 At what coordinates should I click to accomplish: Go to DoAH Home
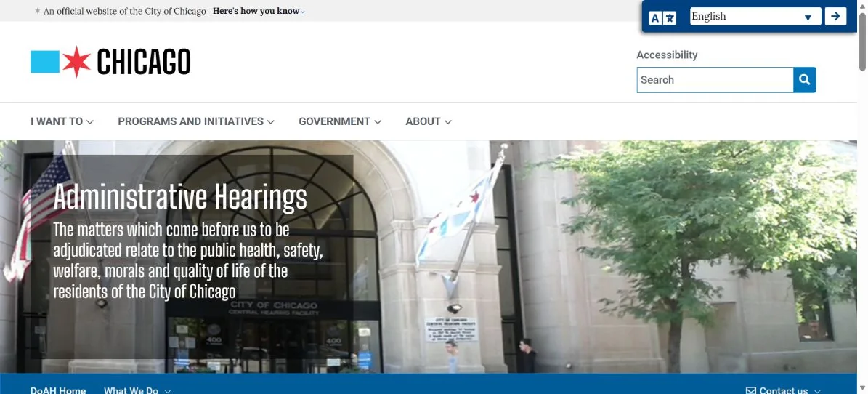pos(58,390)
